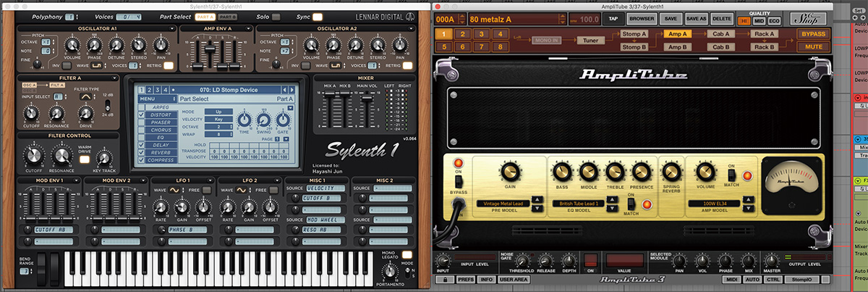Screen dimensions: 868x292
Task: Toggle the Solo button in Sylenth1
Action: tap(275, 16)
